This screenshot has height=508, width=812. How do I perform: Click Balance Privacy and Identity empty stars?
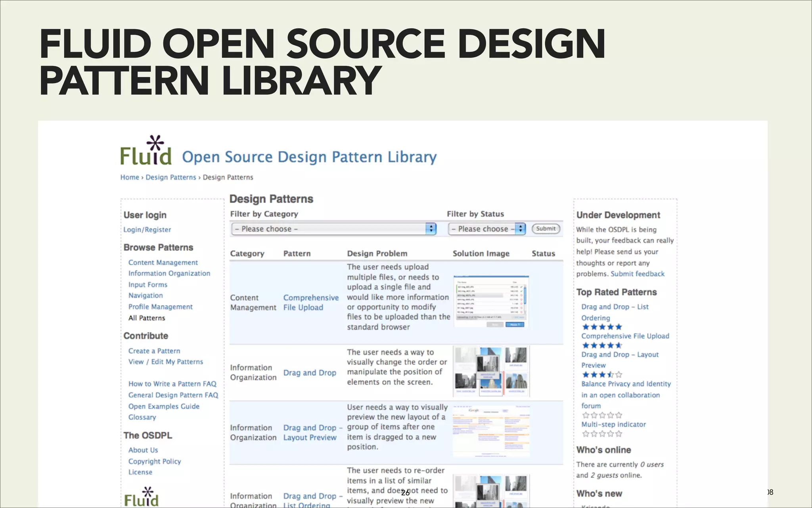coord(602,415)
